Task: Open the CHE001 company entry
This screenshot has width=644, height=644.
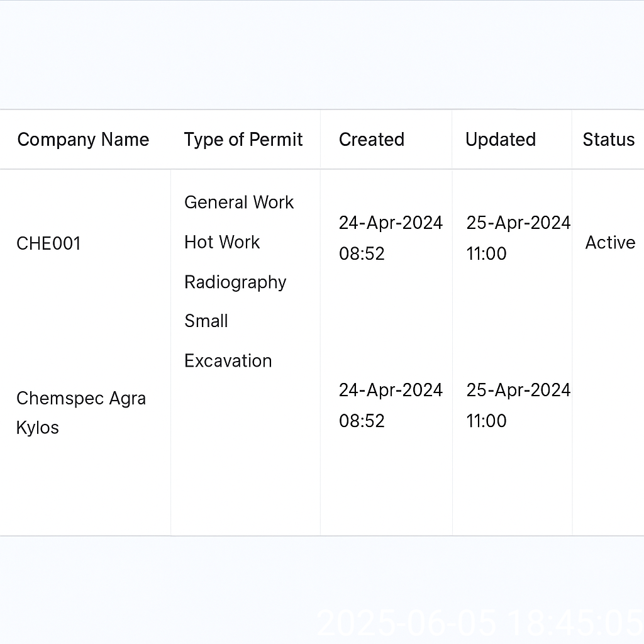Action: (x=48, y=243)
